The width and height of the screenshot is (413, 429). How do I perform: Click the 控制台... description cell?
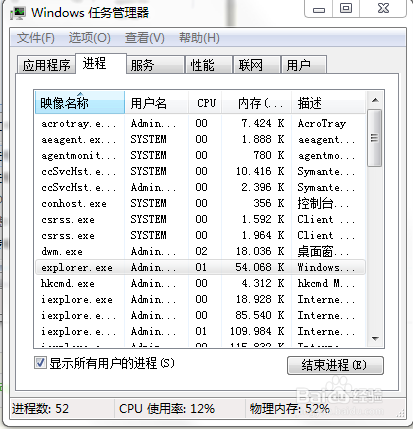coord(323,203)
